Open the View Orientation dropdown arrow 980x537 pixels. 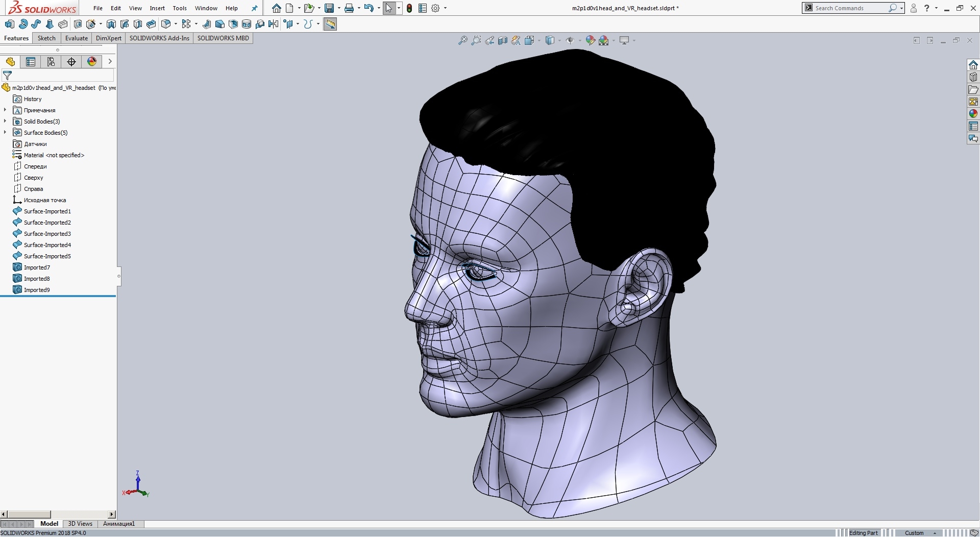point(539,40)
